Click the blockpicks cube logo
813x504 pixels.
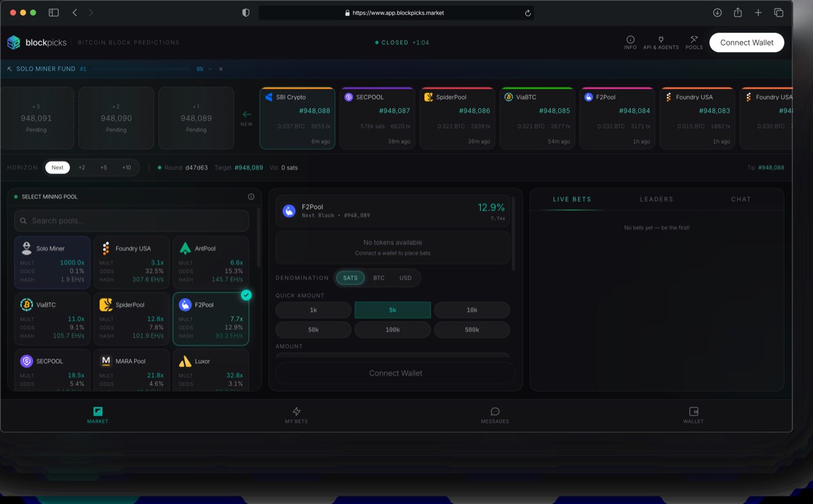(13, 43)
